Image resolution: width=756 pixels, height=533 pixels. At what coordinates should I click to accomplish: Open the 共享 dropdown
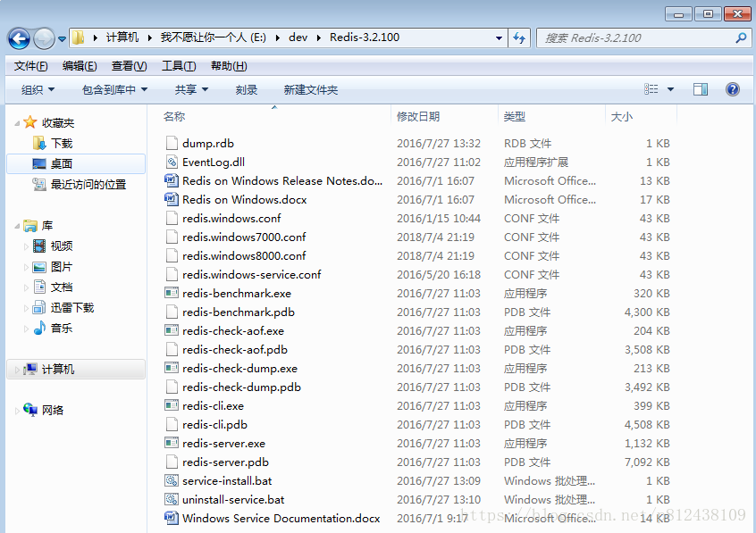point(191,89)
